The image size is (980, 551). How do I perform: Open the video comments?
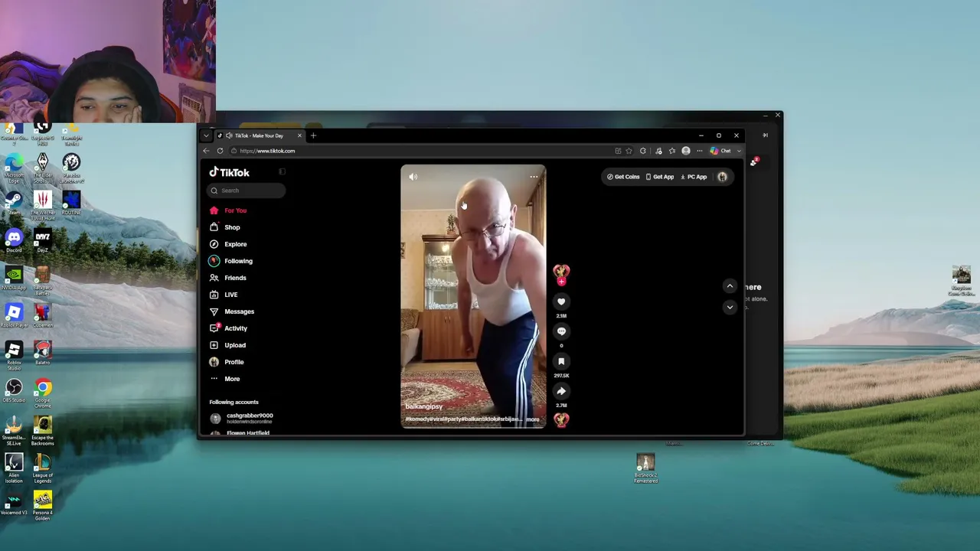[561, 331]
